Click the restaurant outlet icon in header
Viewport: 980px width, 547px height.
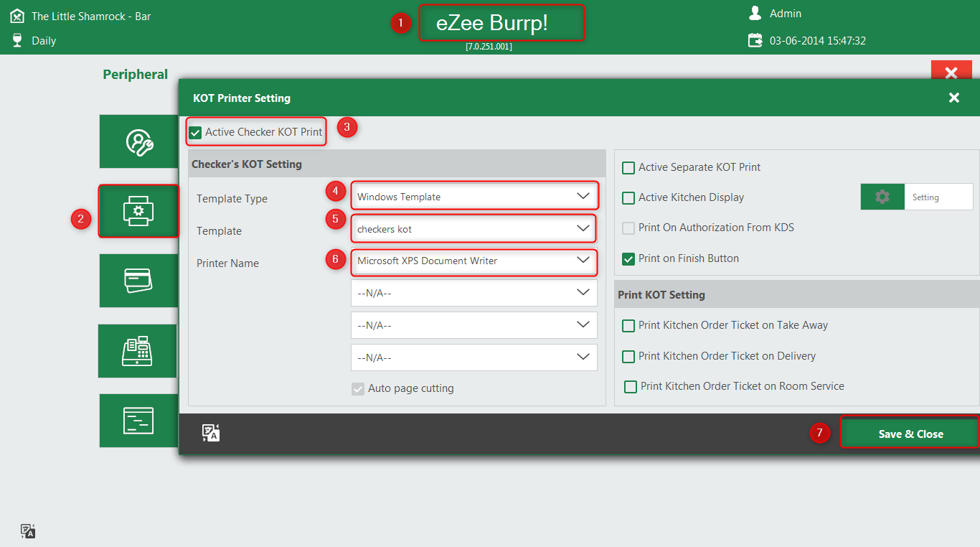pyautogui.click(x=17, y=16)
